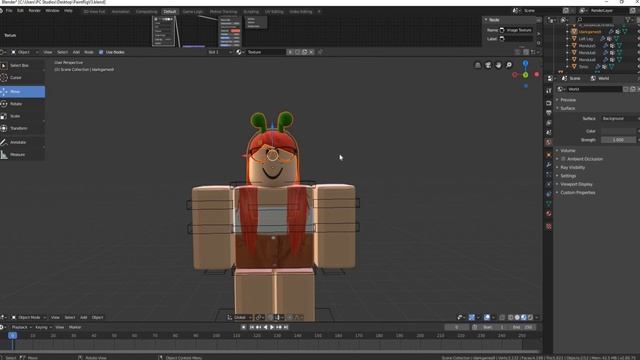Viewport: 640px width, 360px height.
Task: Click the zoom magnifier viewport navigation icon
Action: tap(509, 65)
